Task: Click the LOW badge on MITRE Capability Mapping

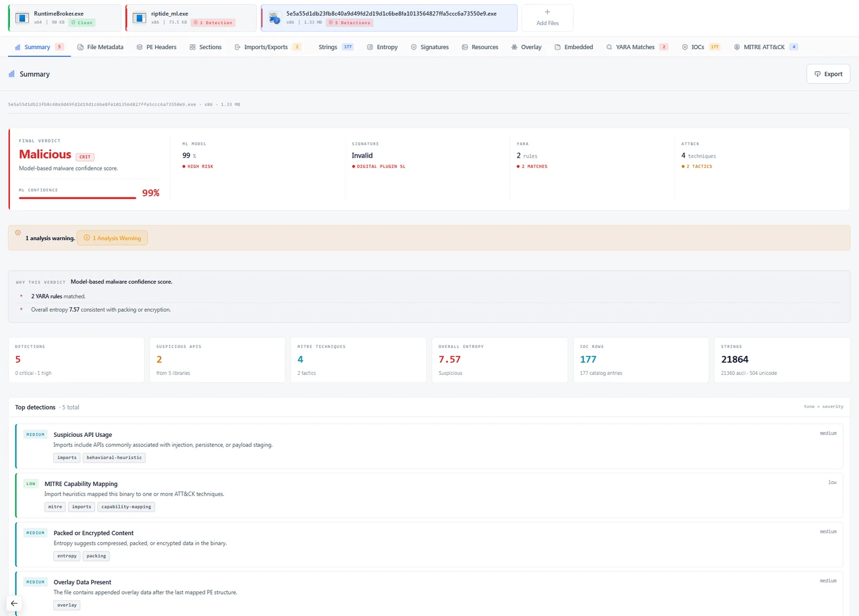Action: coord(31,483)
